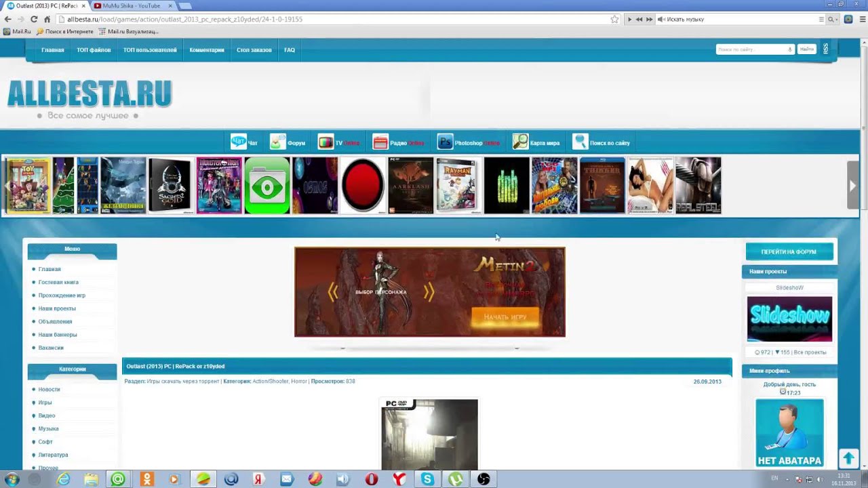Switch to the MuMu Shika YouTube tab
The width and height of the screenshot is (868, 488).
pos(132,5)
